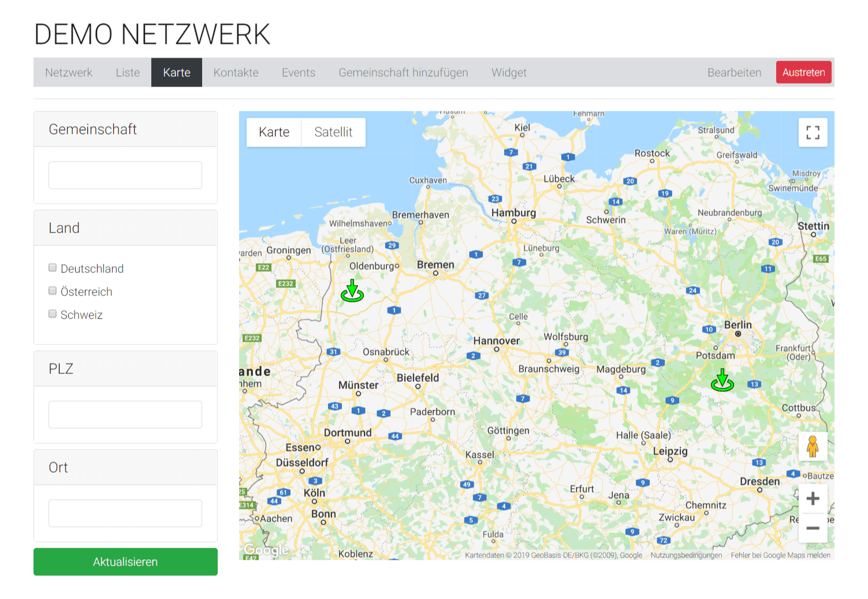
Task: Switch to the Widget tab
Action: tap(509, 72)
